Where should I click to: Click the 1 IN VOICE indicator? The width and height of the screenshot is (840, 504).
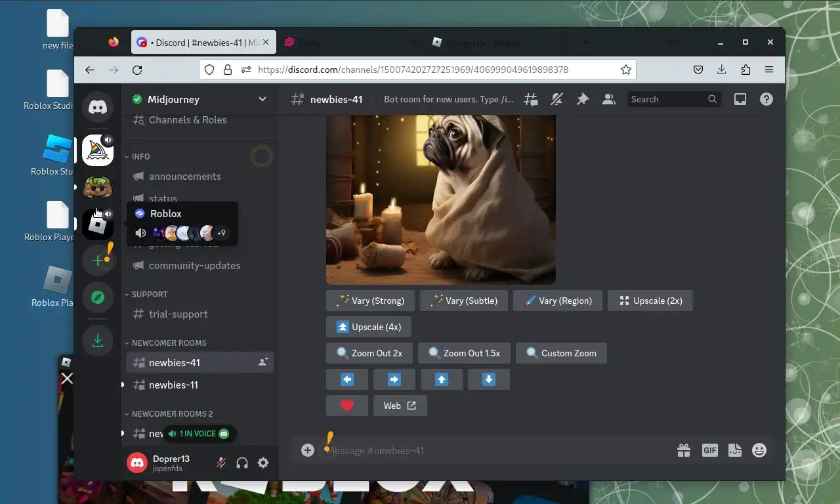[x=199, y=434]
